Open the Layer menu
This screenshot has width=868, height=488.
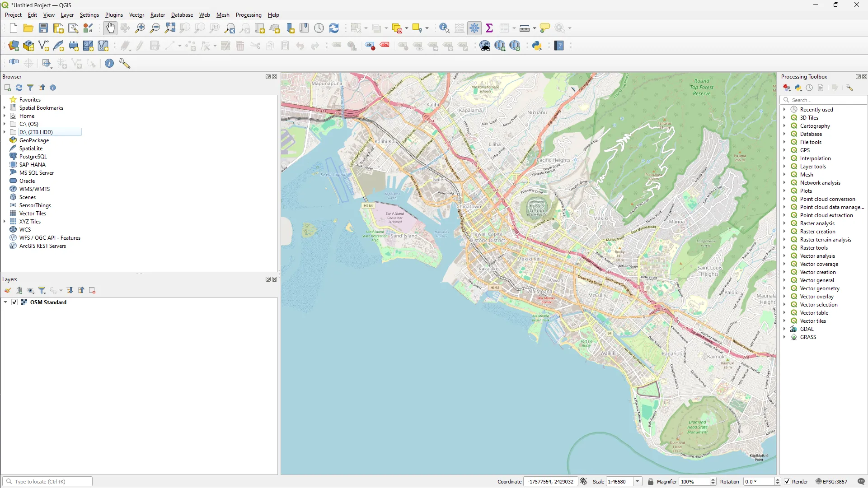pyautogui.click(x=67, y=15)
